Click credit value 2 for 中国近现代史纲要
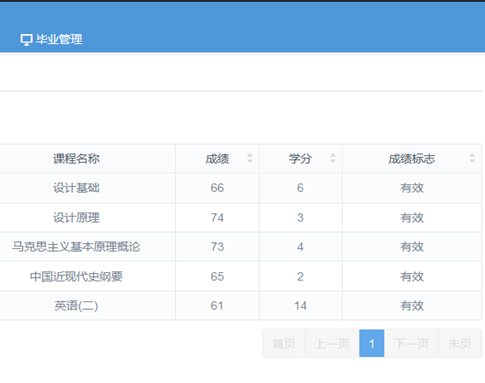This screenshot has height=383, width=485. 300,276
